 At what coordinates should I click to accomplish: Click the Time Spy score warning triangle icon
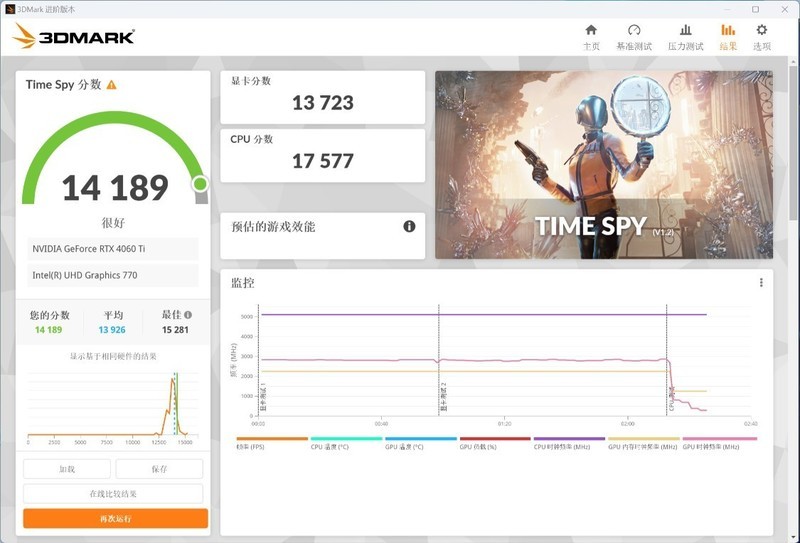(x=111, y=85)
